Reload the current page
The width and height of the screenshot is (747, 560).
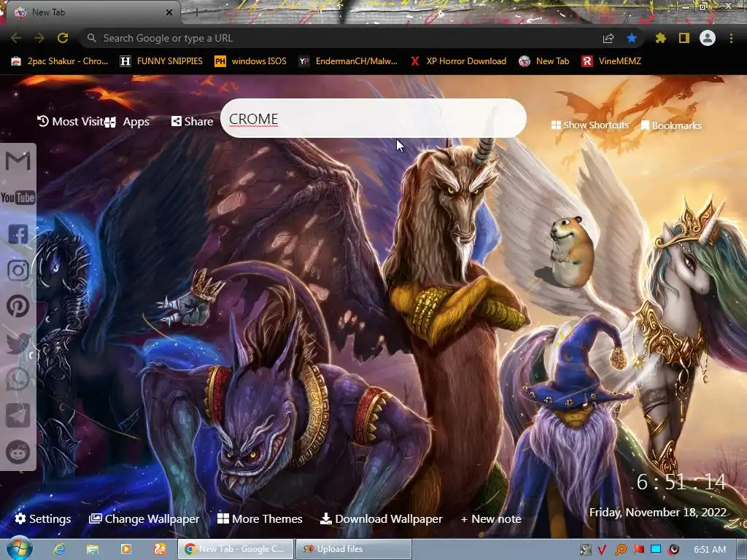tap(63, 38)
